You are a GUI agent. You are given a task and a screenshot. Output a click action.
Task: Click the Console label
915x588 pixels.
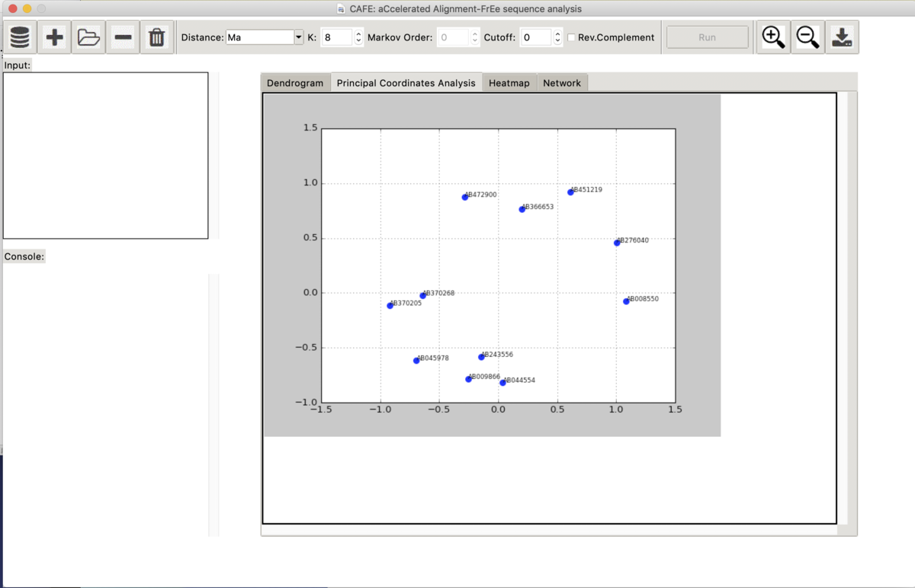(24, 256)
